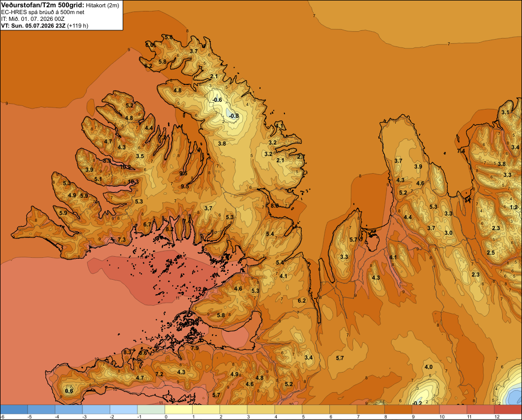
Task: Click the "3.0" temperature value
Action: pos(448,233)
